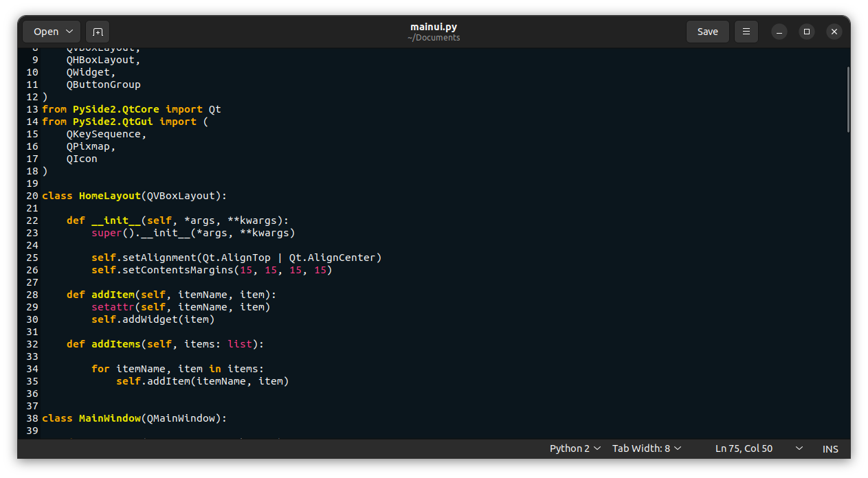Change the Tab Width setting
868x478 pixels.
point(647,448)
